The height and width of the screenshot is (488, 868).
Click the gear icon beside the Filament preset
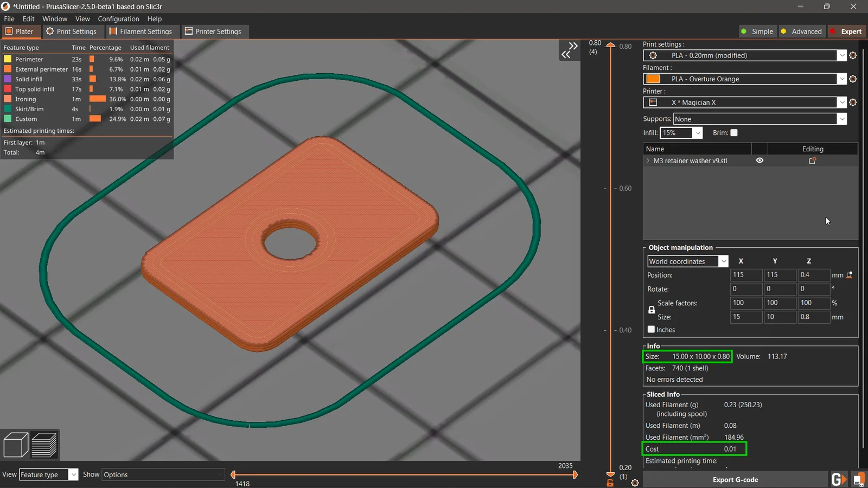pyautogui.click(x=853, y=79)
